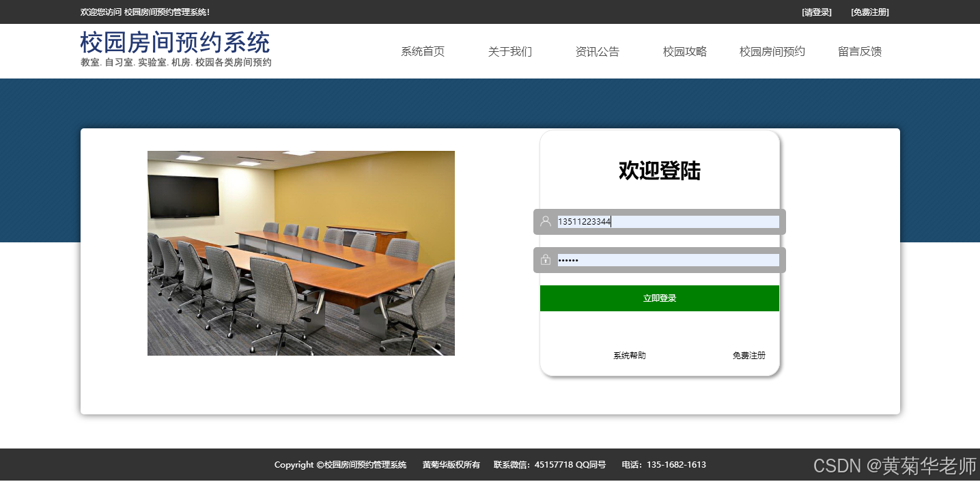Go to 资讯公告 section
980x484 pixels.
coord(598,51)
